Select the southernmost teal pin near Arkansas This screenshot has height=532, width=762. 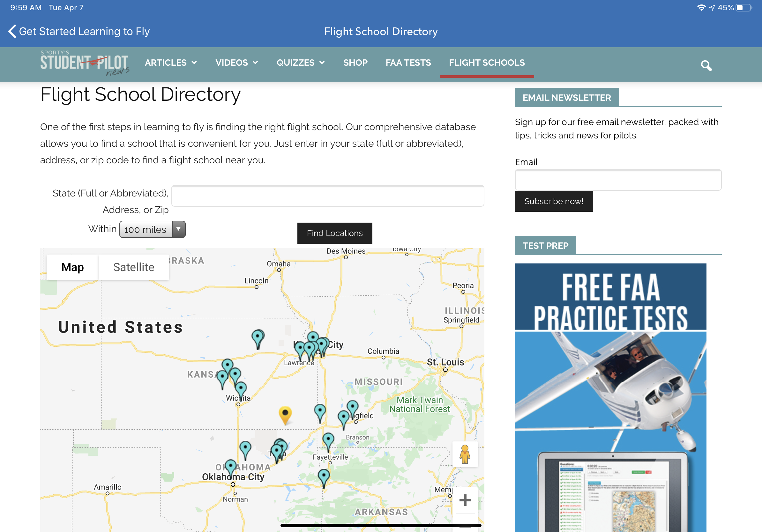(324, 479)
